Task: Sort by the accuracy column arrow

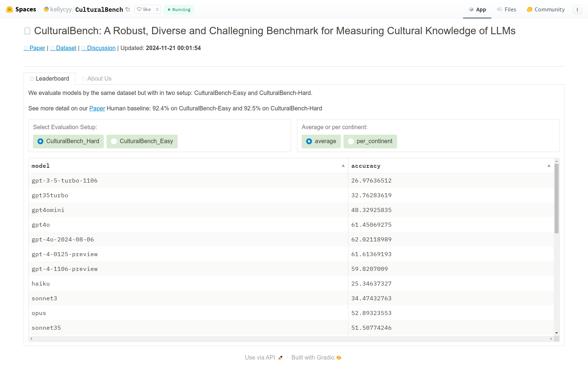Action: click(549, 166)
